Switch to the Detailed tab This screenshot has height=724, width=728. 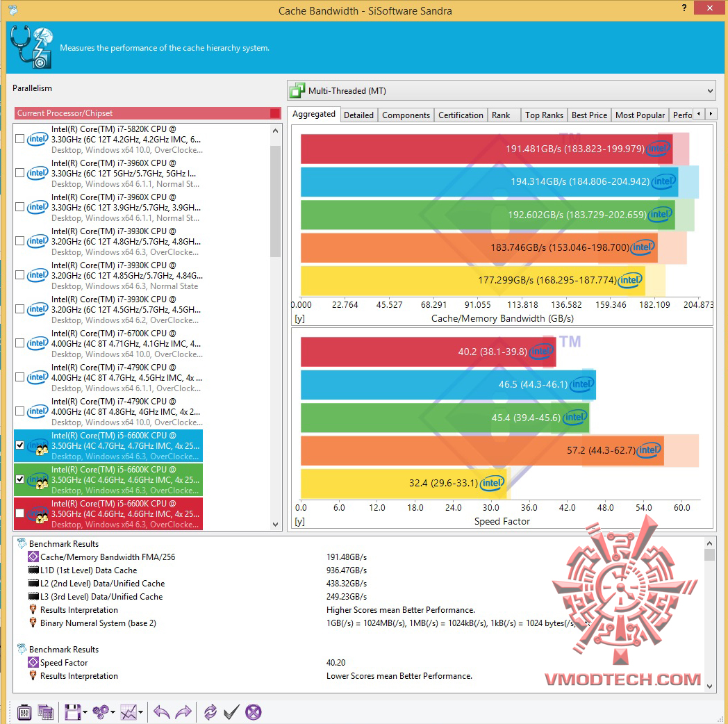tap(358, 115)
